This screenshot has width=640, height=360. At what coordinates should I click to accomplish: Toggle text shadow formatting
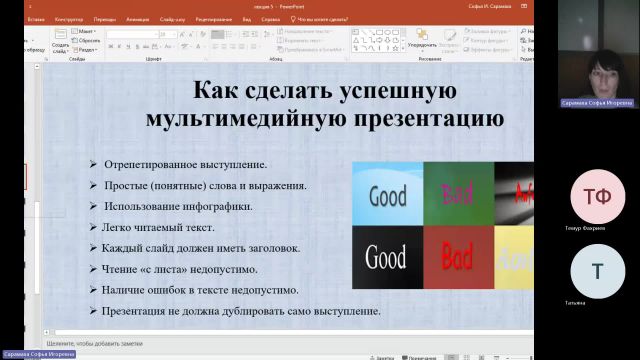[137, 47]
